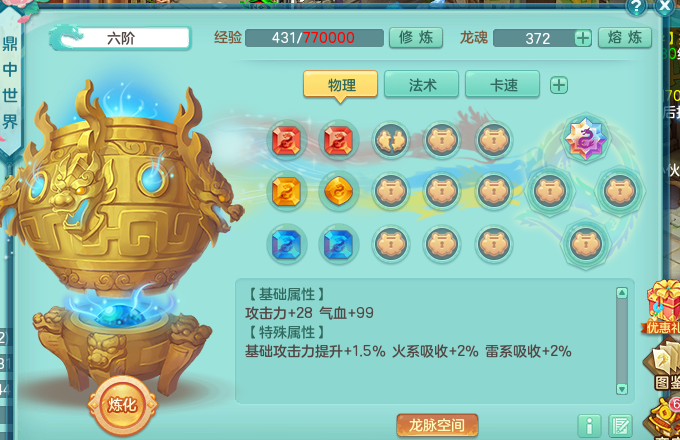Select the 物理 tab
Viewport: 680px width, 440px height.
[340, 85]
